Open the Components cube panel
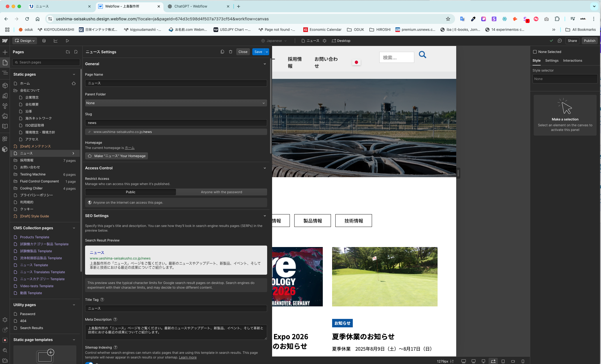Image resolution: width=601 pixels, height=364 pixels. pos(5,85)
